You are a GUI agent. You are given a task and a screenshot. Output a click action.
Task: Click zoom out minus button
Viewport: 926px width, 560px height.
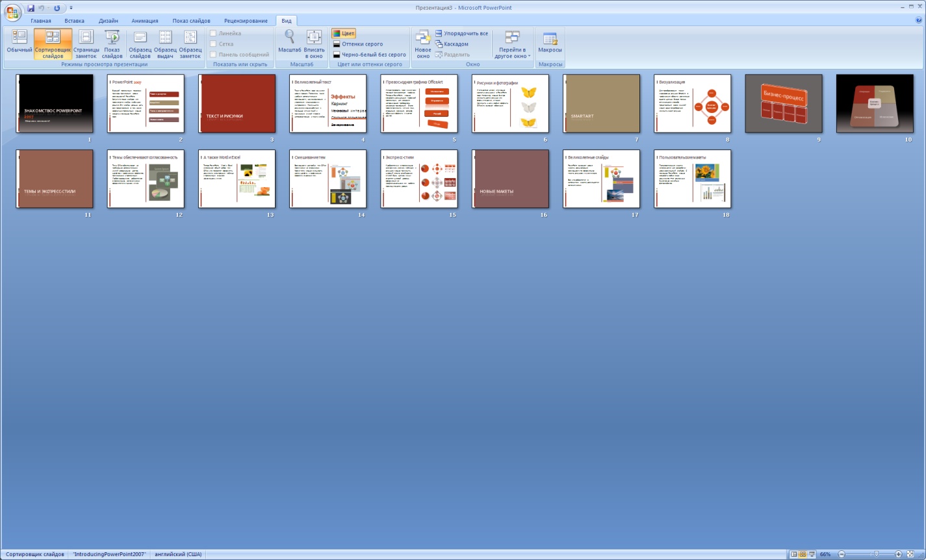pyautogui.click(x=842, y=554)
